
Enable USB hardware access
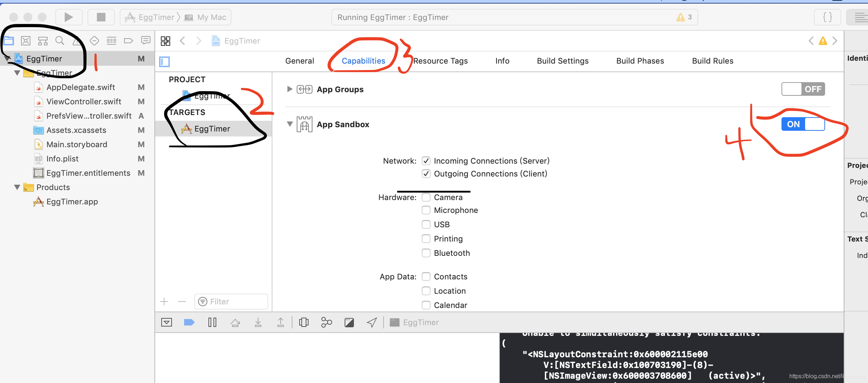click(426, 224)
